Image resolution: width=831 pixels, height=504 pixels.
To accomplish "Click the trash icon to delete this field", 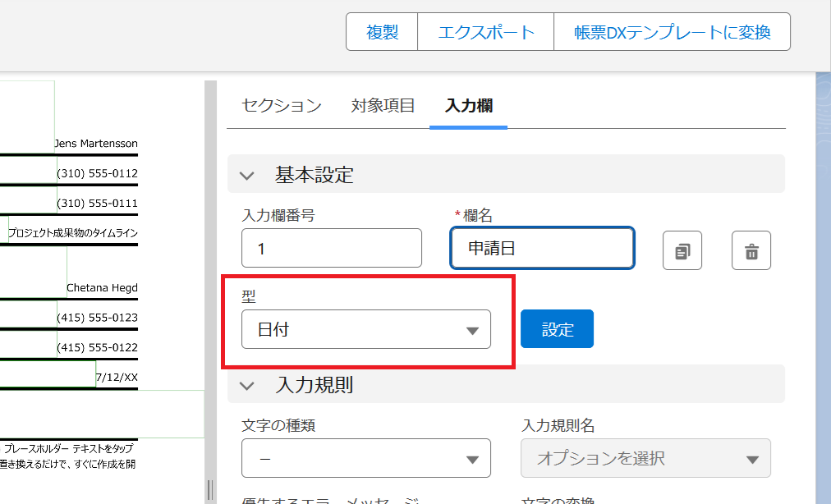I will [x=751, y=250].
